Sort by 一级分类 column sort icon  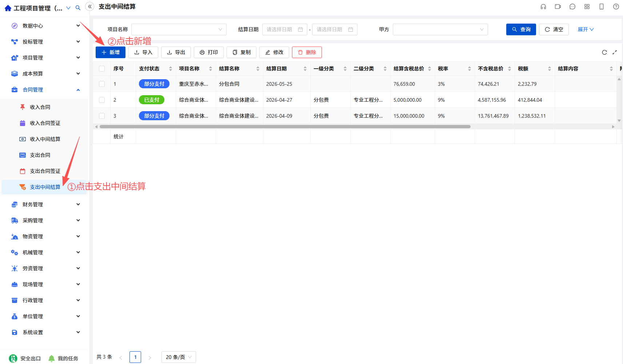(345, 69)
